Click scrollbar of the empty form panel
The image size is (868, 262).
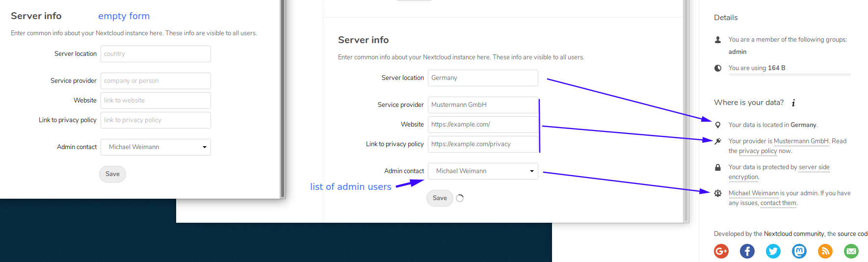tap(283, 98)
